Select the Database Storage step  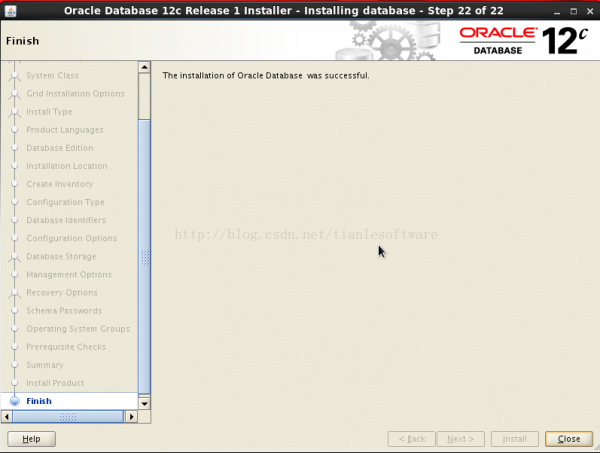tap(61, 256)
